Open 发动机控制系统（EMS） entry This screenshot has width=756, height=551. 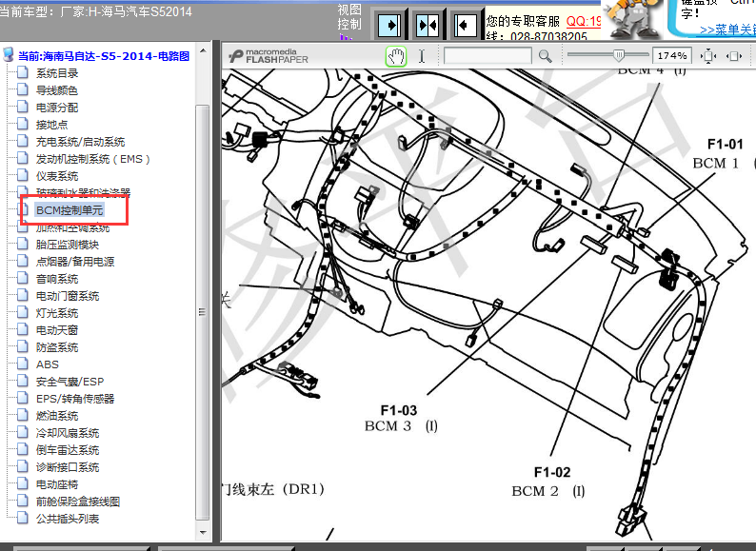(x=93, y=159)
